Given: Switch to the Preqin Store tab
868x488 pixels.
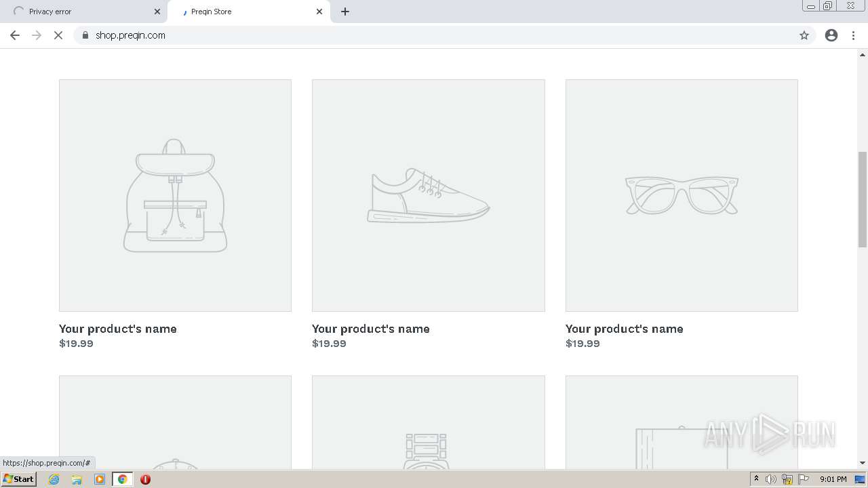Looking at the screenshot, I should pyautogui.click(x=248, y=12).
